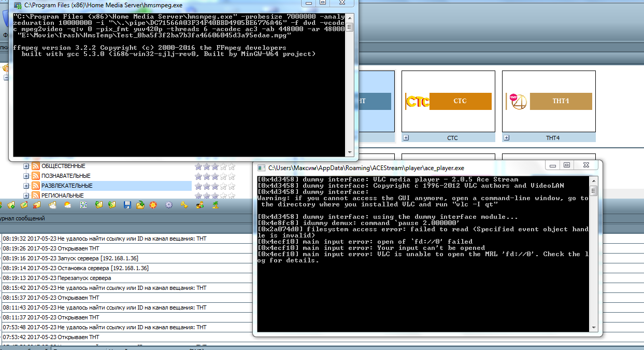Open the ТНТ4 channel thumbnail
644x350 pixels.
coord(549,101)
